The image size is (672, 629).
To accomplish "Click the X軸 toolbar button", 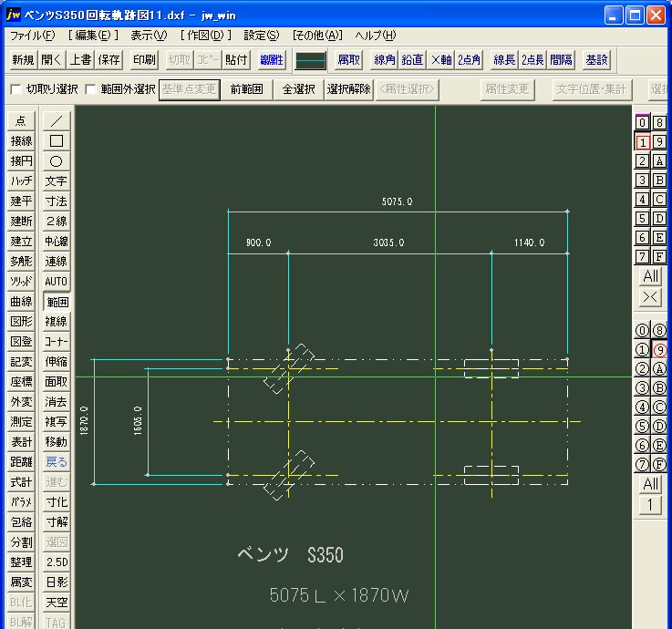I will pos(441,60).
